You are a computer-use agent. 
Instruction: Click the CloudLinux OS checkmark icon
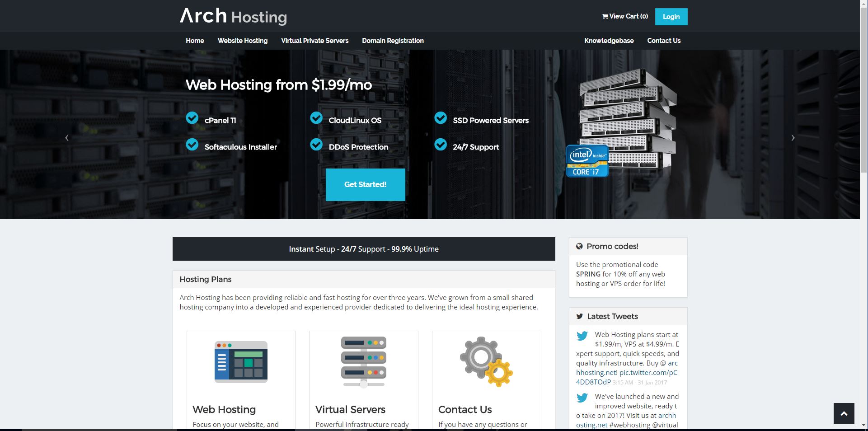[316, 118]
